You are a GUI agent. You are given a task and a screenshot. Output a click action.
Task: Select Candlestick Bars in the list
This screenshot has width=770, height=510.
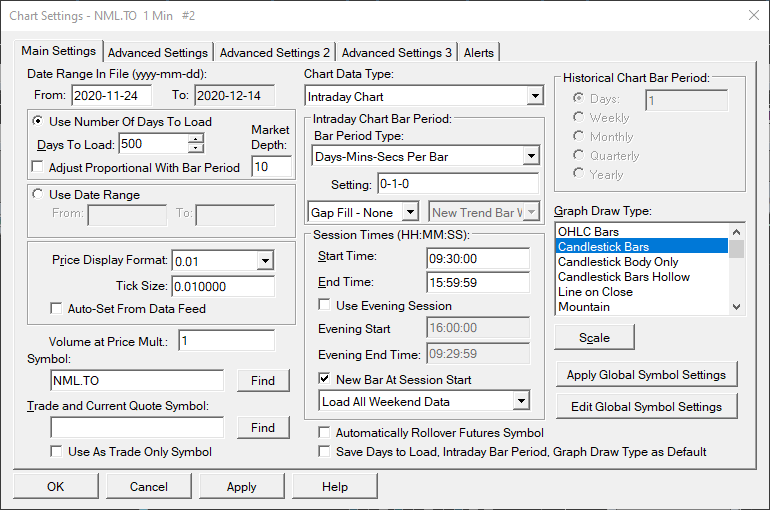[642, 246]
